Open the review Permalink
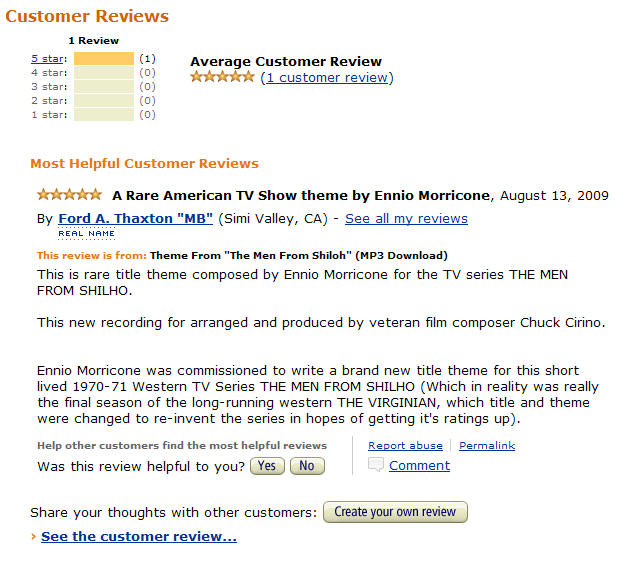Screen dimensions: 641x562 point(486,445)
